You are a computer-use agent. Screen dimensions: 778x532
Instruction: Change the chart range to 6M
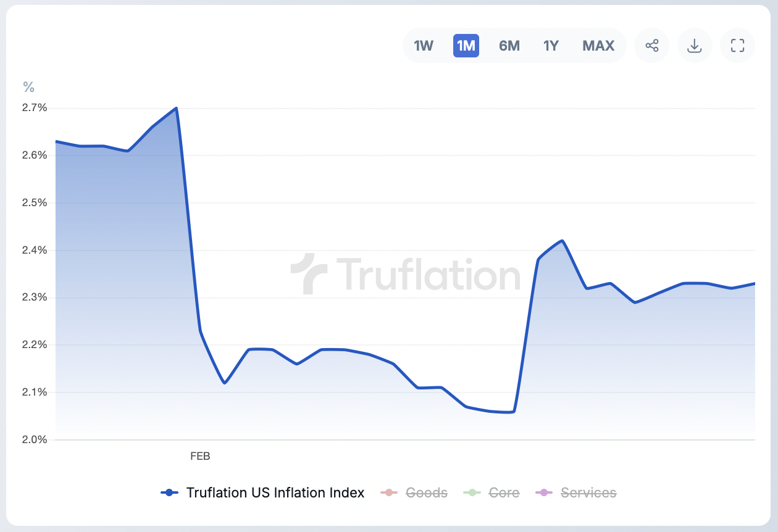point(509,46)
